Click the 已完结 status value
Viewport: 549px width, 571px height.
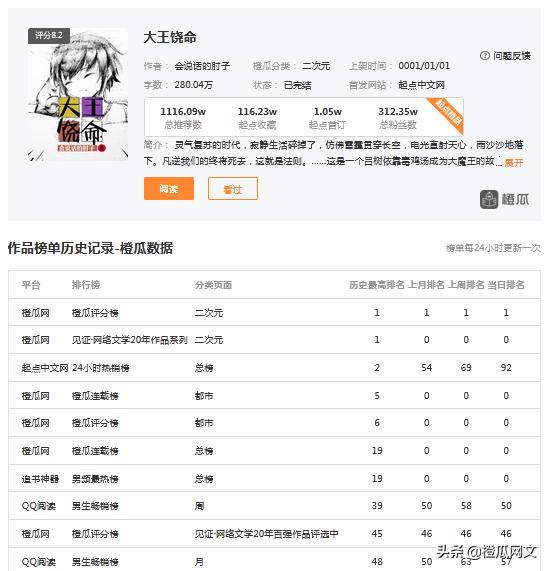(x=297, y=85)
